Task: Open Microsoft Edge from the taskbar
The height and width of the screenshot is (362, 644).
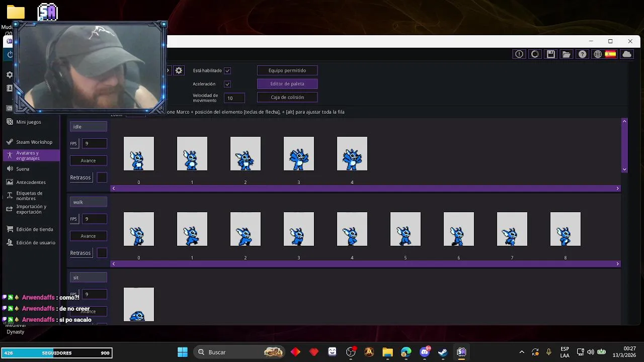Action: tap(406, 352)
